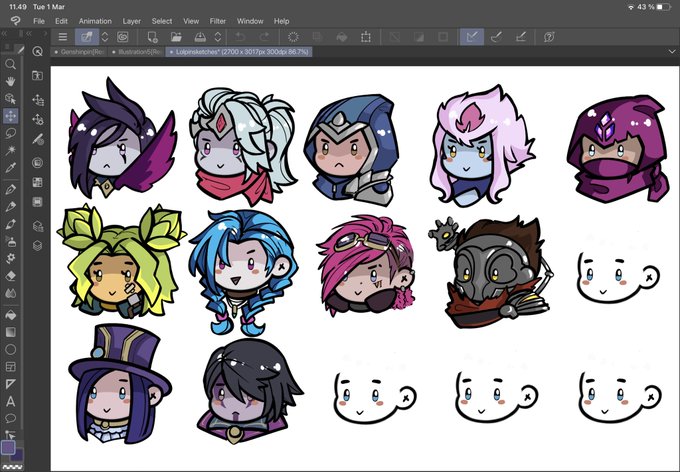The width and height of the screenshot is (680, 472).
Task: Open Clip Studio Paint support help icon
Action: point(549,37)
